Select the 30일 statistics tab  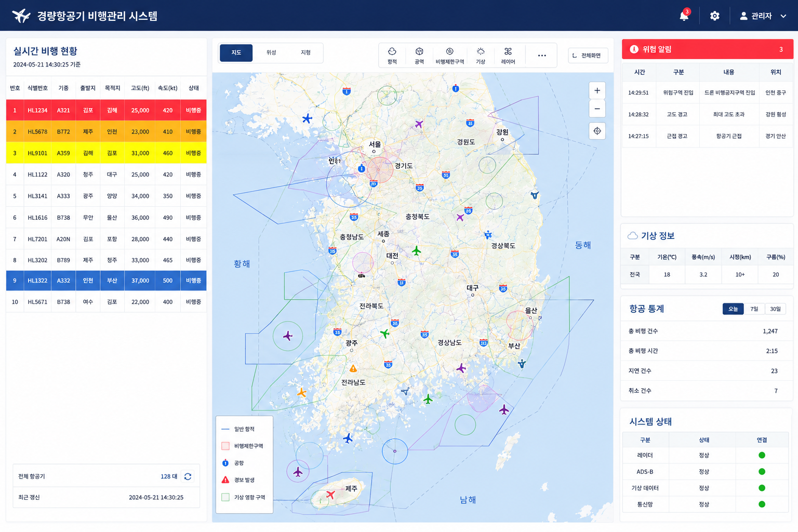click(776, 309)
